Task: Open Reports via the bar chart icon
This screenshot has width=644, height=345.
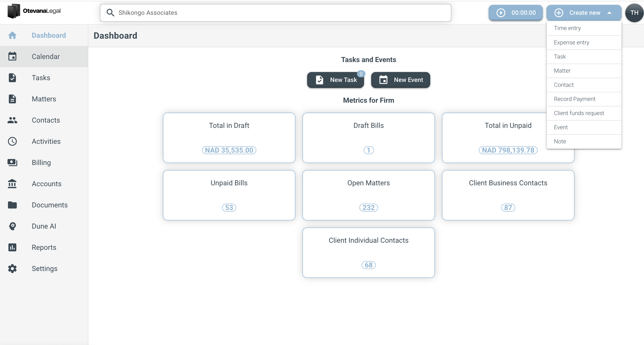Action: click(x=13, y=247)
